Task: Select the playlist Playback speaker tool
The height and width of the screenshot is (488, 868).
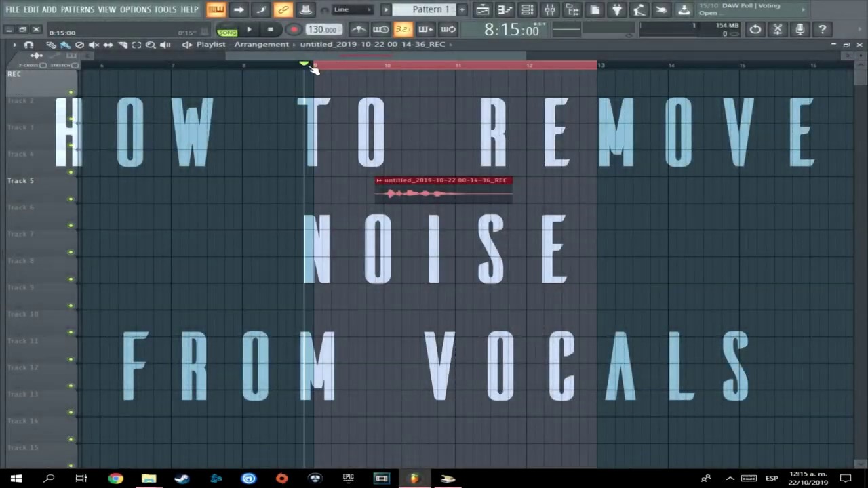Action: tap(165, 45)
